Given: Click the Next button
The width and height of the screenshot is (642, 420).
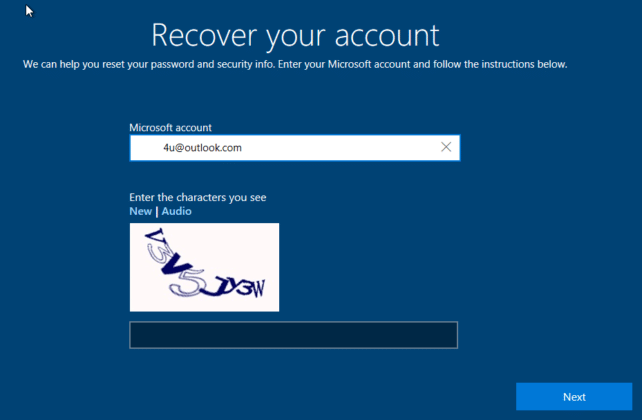Looking at the screenshot, I should [x=574, y=397].
